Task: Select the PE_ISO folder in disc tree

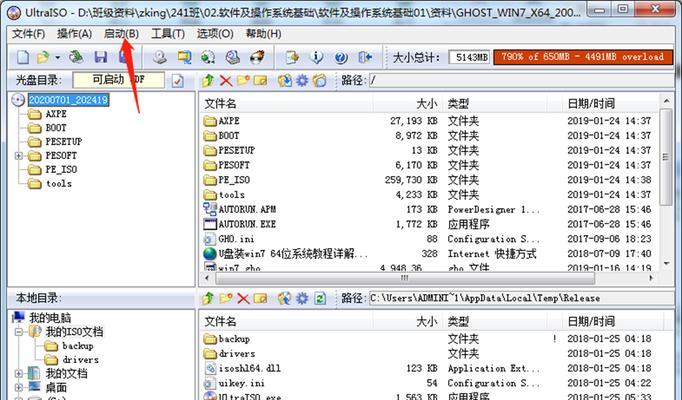Action: click(61, 170)
